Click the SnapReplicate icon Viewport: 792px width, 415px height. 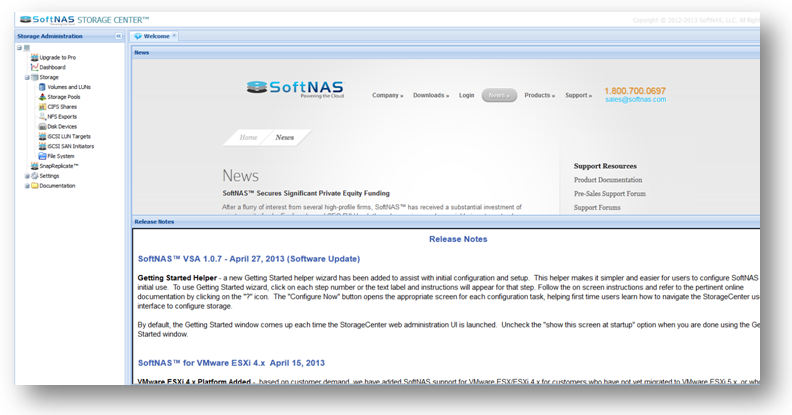point(34,166)
